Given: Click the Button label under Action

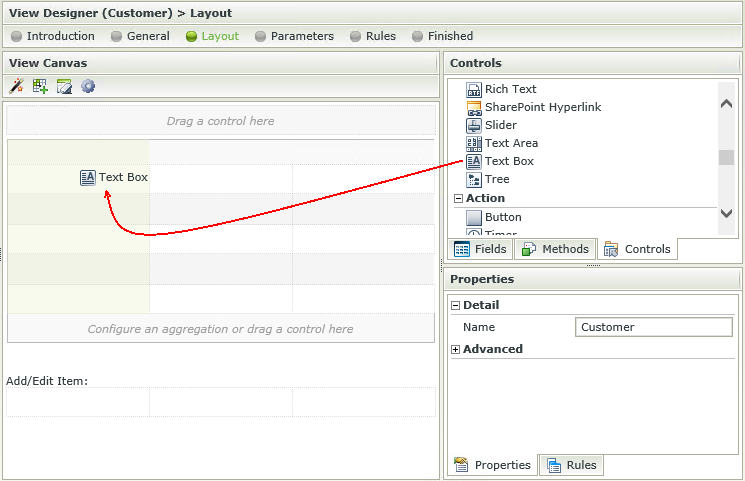Looking at the screenshot, I should coord(503,218).
